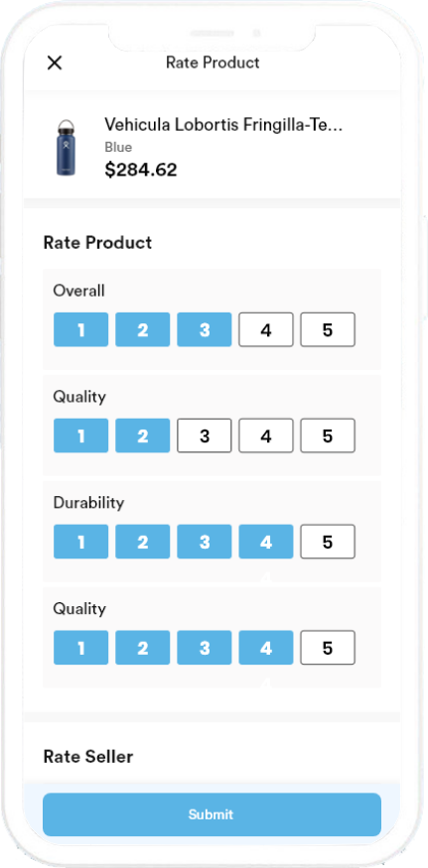Image resolution: width=428 pixels, height=868 pixels.
Task: Choose 5 in the first Quality row
Action: tap(327, 435)
